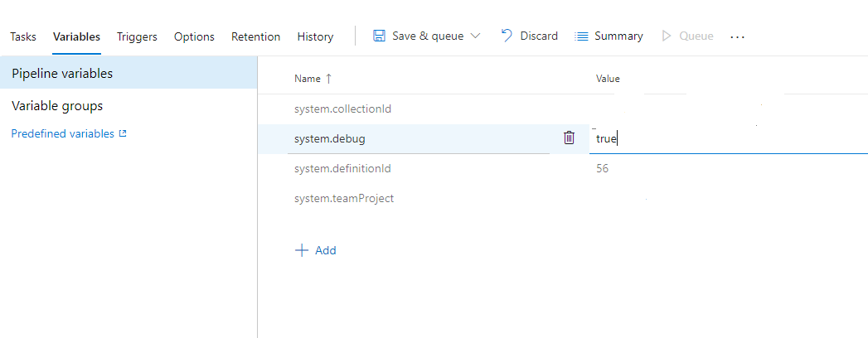The height and width of the screenshot is (338, 868).
Task: Select Variable groups in the sidebar
Action: tap(57, 106)
